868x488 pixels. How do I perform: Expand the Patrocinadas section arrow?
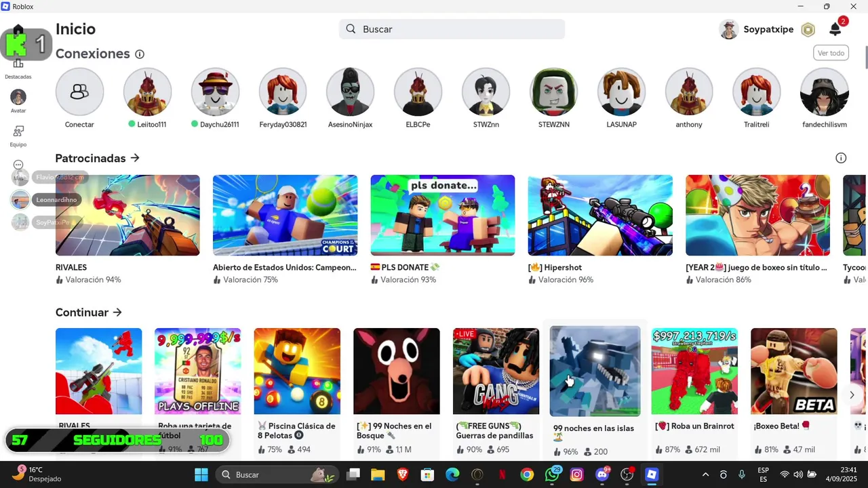(135, 158)
